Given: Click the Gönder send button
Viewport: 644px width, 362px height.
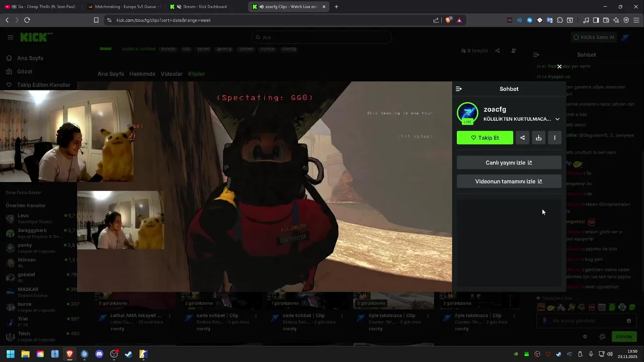Looking at the screenshot, I should 624,336.
